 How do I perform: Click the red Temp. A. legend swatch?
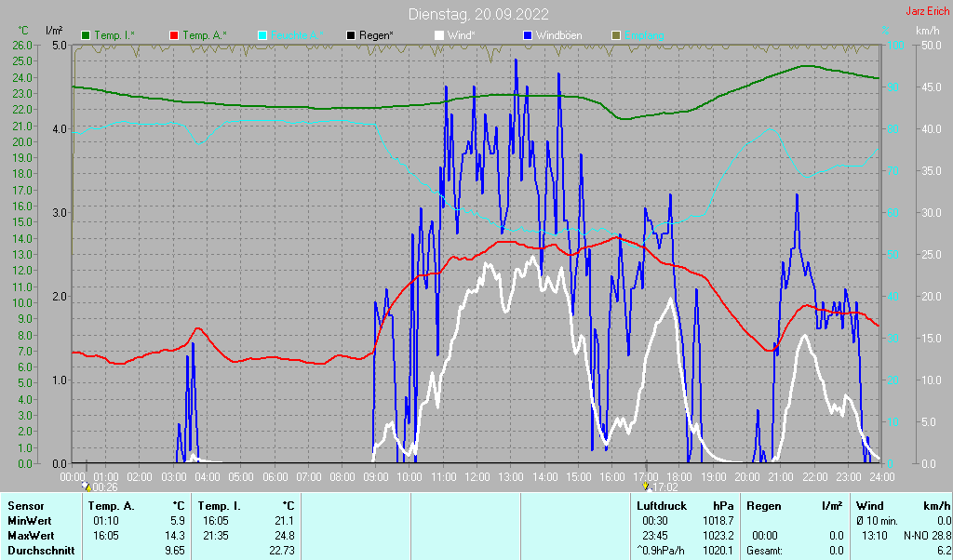(x=174, y=36)
